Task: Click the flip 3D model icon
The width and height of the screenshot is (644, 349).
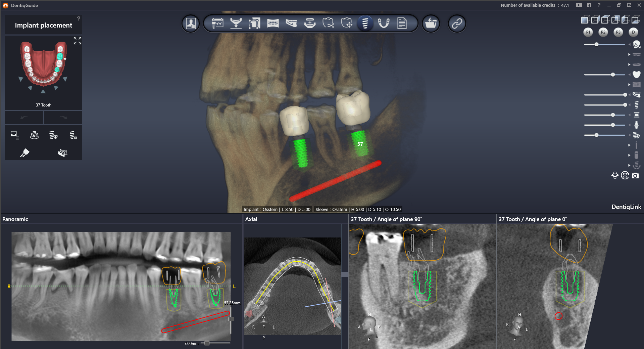Action: [x=615, y=175]
